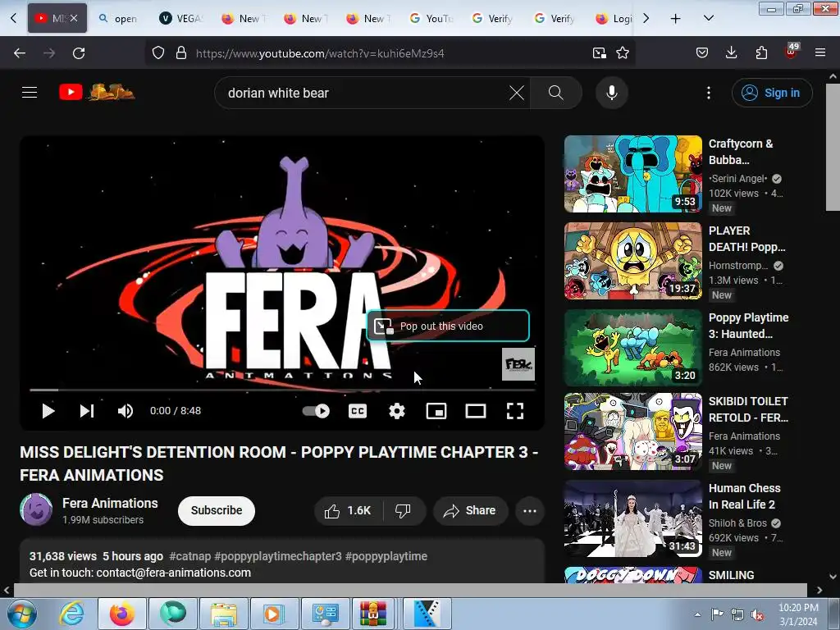Search with your voice microphone icon
The width and height of the screenshot is (840, 630).
(612, 93)
